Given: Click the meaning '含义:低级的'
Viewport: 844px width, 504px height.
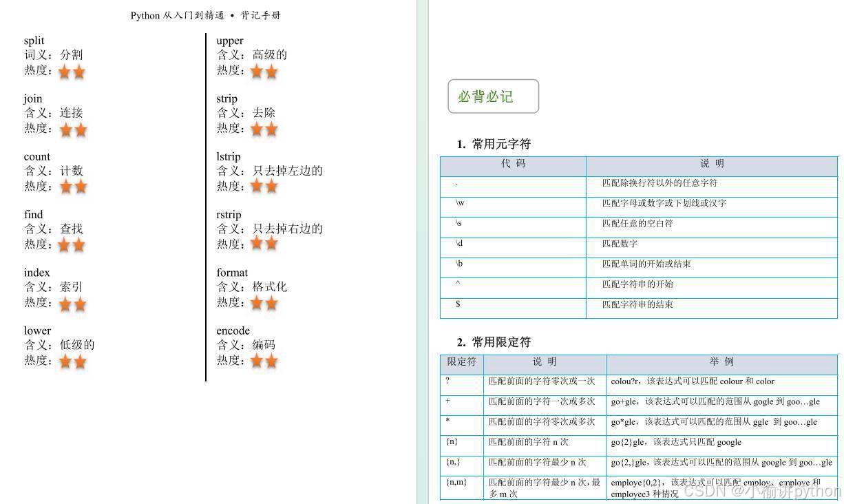Looking at the screenshot, I should [x=59, y=344].
